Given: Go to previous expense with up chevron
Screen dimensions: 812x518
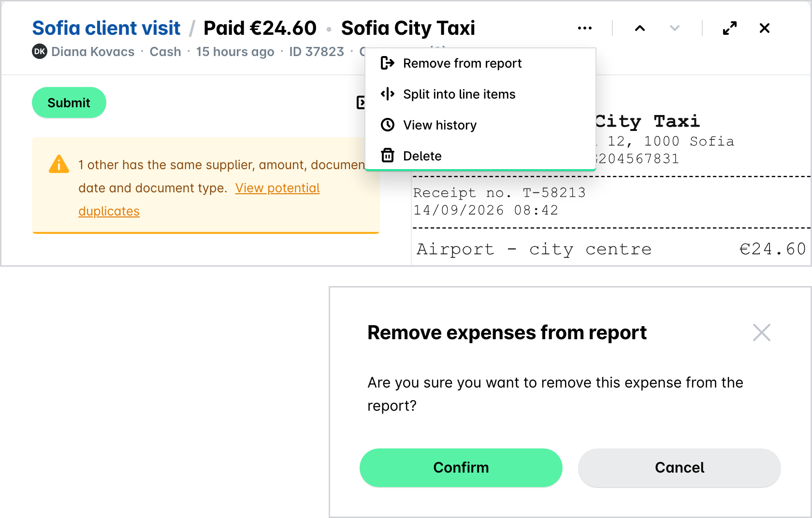Looking at the screenshot, I should point(640,28).
